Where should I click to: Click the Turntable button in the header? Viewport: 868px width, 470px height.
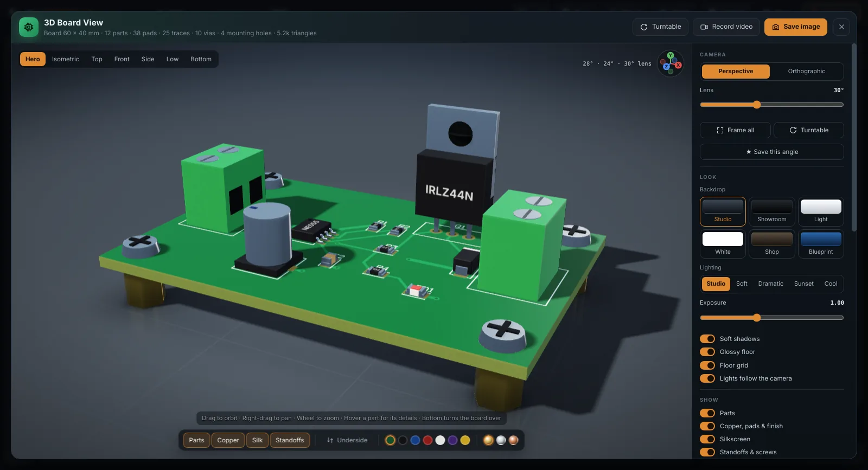click(660, 27)
